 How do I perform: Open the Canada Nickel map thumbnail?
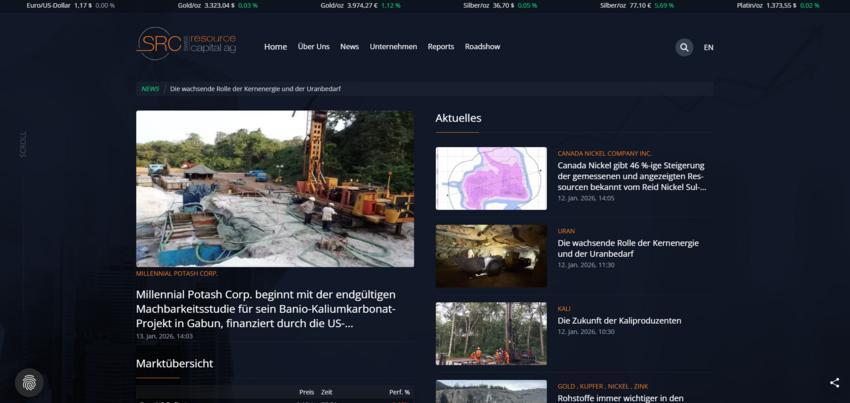[491, 178]
